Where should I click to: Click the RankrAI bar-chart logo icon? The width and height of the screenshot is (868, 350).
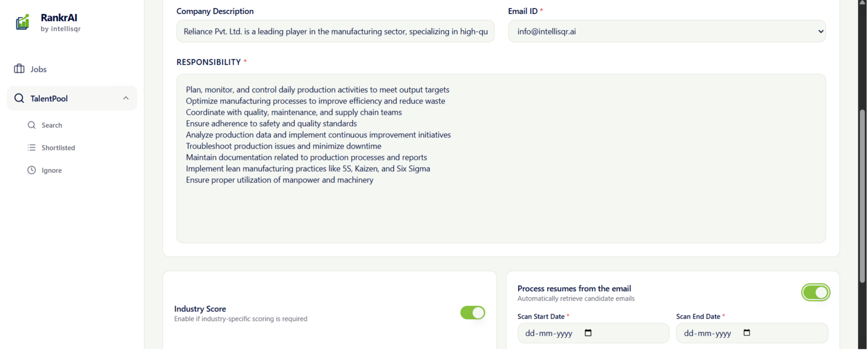[x=22, y=22]
